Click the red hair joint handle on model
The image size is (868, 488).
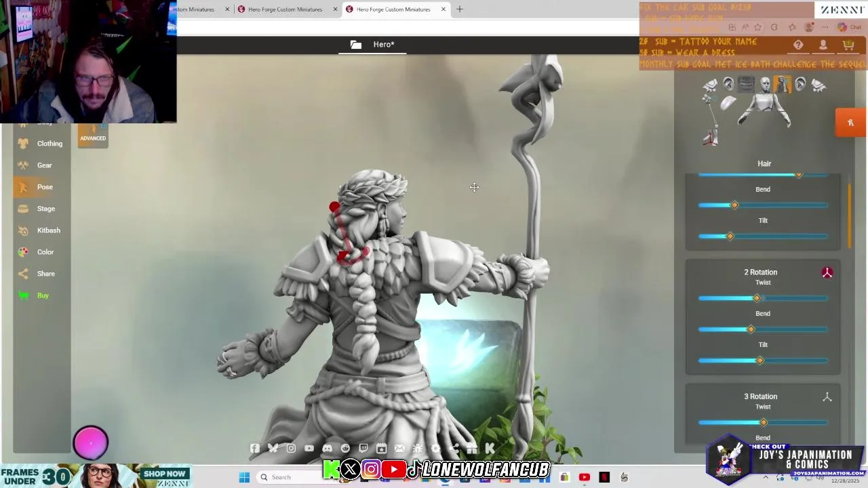click(x=334, y=207)
